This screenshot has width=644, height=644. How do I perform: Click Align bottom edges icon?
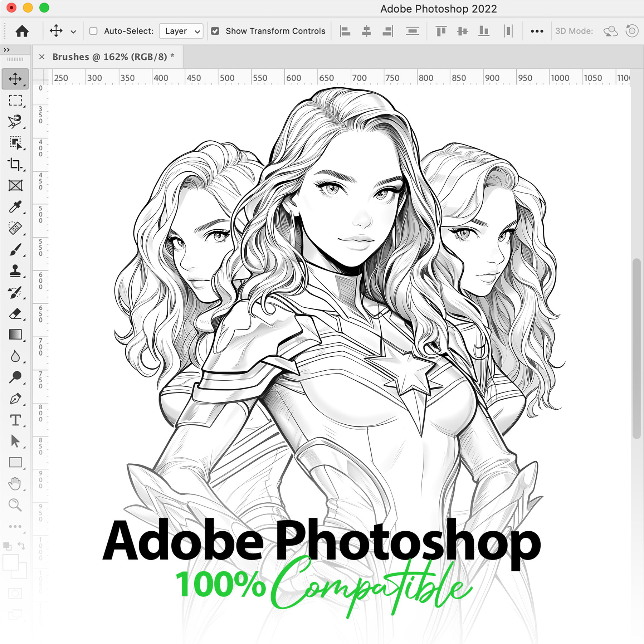pyautogui.click(x=484, y=31)
